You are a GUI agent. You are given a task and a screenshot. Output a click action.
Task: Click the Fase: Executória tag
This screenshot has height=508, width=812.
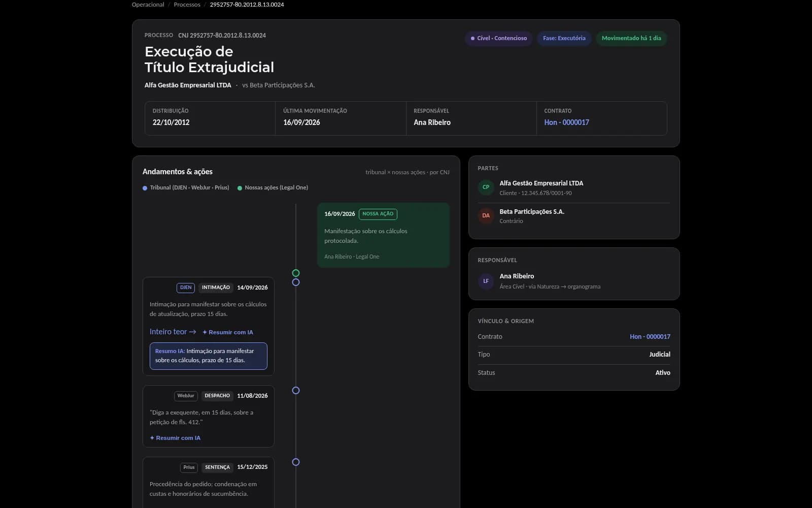tap(564, 39)
